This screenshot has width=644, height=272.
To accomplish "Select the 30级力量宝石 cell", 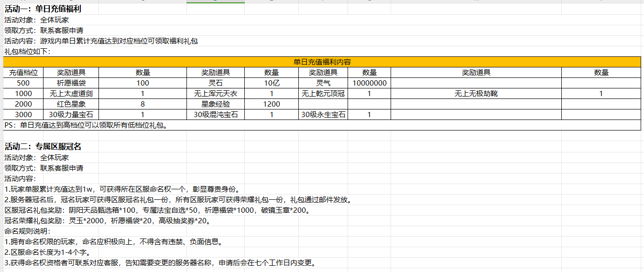I will pos(71,115).
